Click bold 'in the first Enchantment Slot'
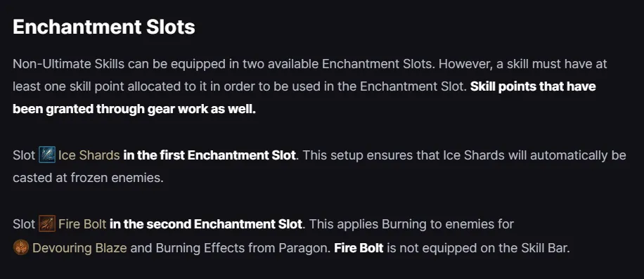Screen dimensions: 644x279 tap(210, 155)
